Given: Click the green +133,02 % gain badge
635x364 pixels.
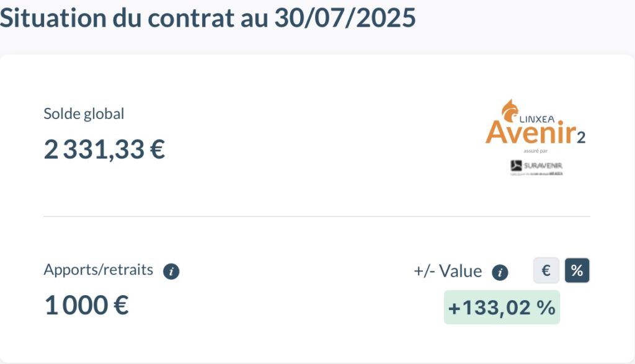Looking at the screenshot, I should (502, 308).
